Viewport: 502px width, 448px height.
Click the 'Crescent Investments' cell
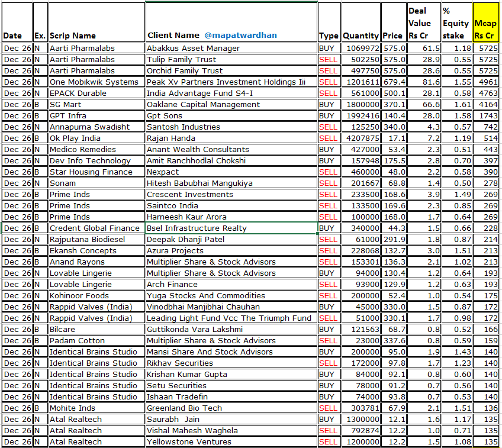pos(231,194)
